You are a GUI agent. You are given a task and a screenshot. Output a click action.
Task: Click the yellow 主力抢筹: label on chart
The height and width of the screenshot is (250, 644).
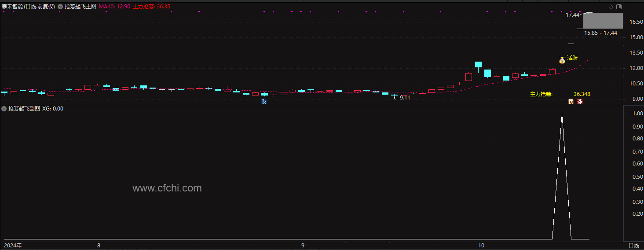click(x=541, y=94)
